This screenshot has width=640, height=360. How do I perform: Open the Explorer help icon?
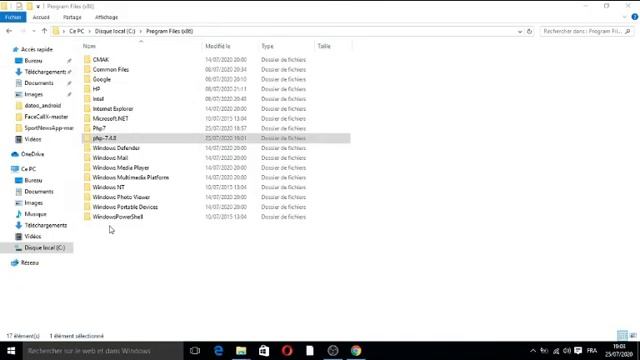[x=634, y=17]
